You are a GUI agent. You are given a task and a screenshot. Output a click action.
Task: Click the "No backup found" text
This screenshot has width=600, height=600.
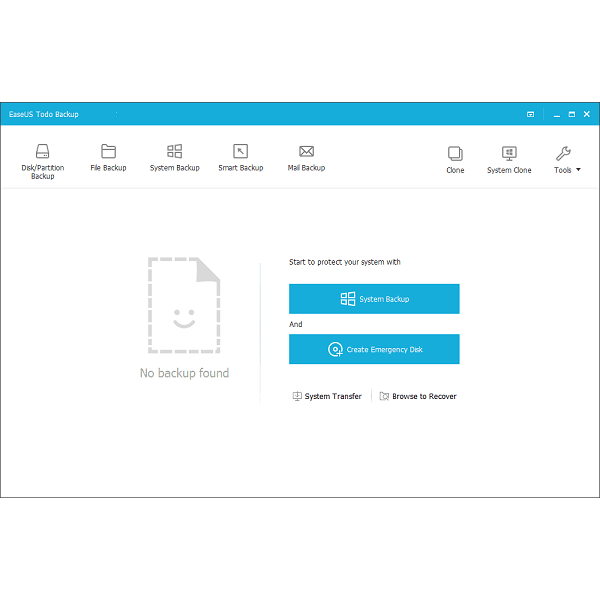[184, 373]
